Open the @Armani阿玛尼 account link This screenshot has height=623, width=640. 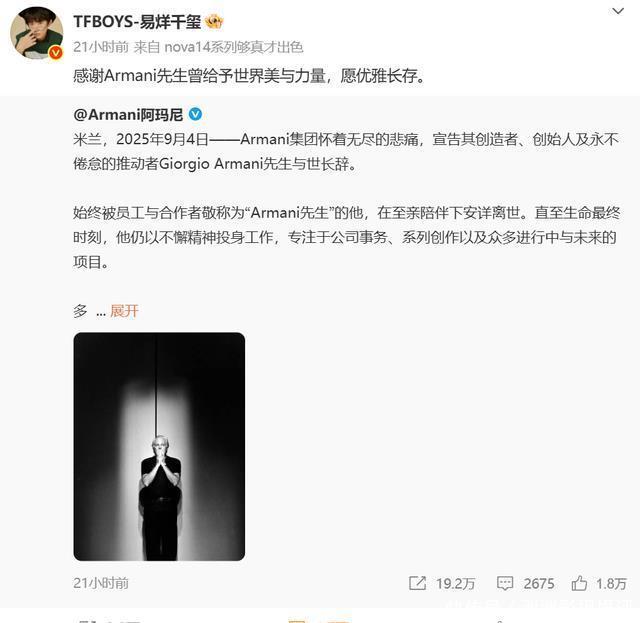tap(128, 115)
